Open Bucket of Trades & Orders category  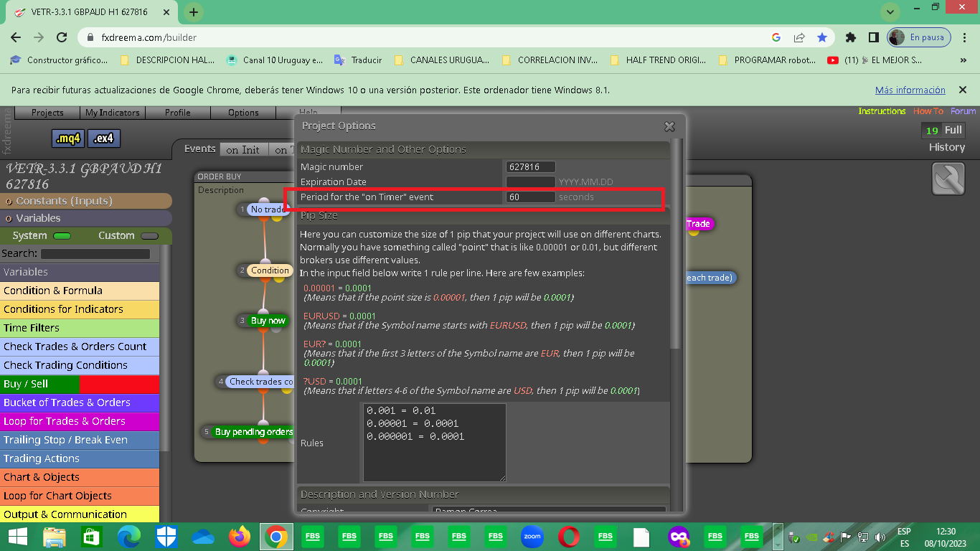click(80, 402)
